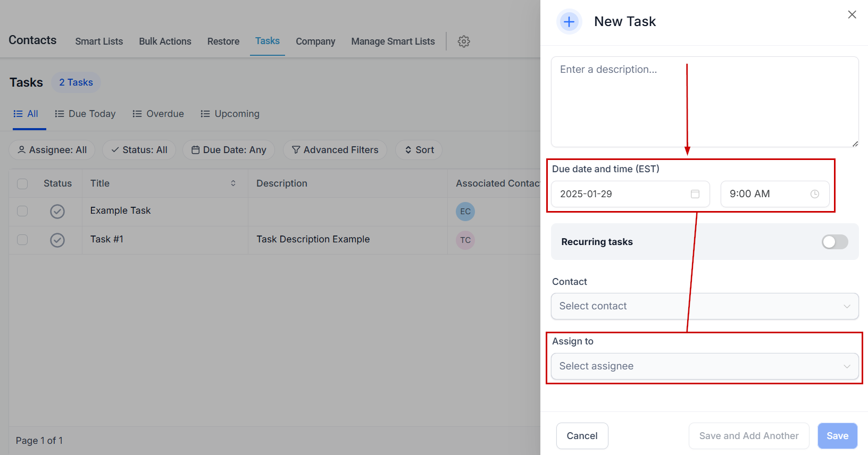This screenshot has width=868, height=455.
Task: Open the settings gear icon in Contacts nav
Action: point(464,41)
